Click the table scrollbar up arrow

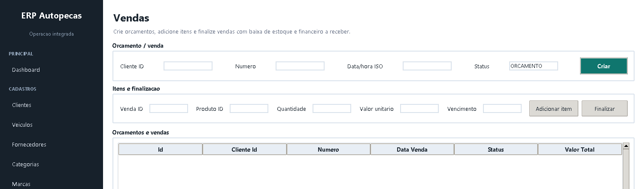(x=626, y=146)
